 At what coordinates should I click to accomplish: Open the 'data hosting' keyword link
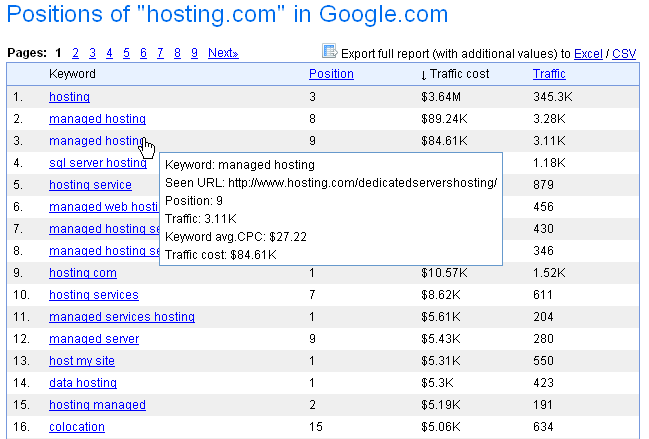click(x=82, y=383)
